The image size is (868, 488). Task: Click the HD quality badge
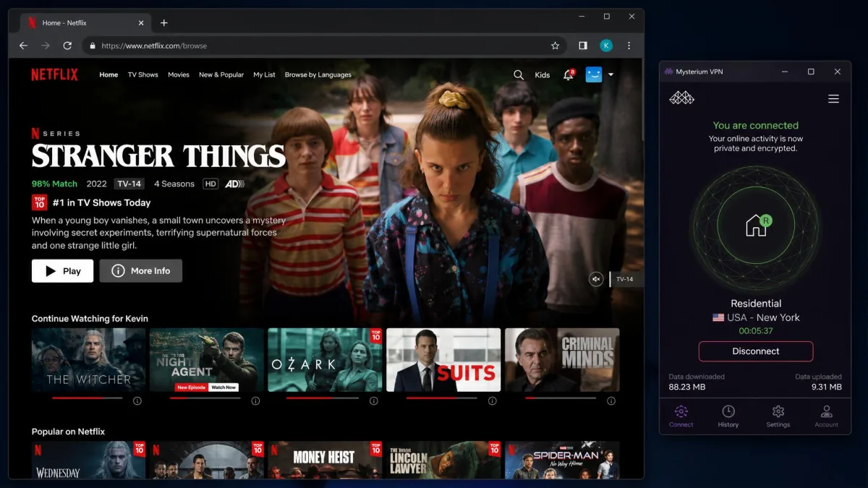coord(210,184)
